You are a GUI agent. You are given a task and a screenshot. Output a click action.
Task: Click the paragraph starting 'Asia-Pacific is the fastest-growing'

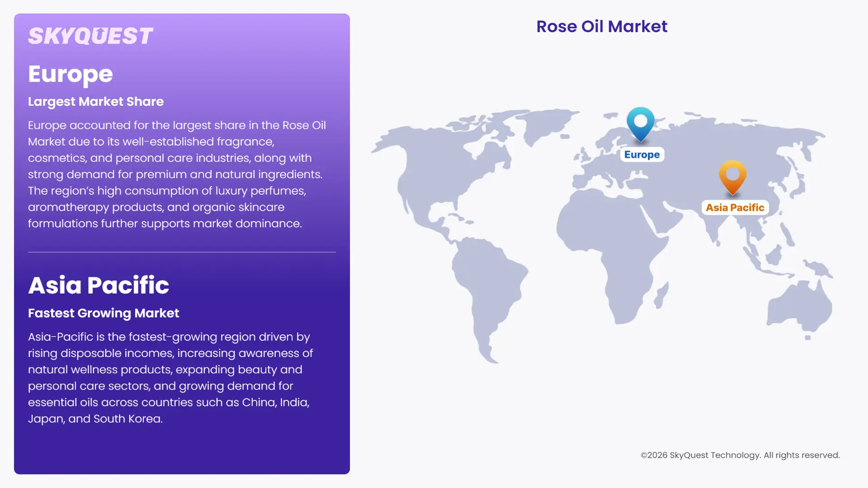170,378
